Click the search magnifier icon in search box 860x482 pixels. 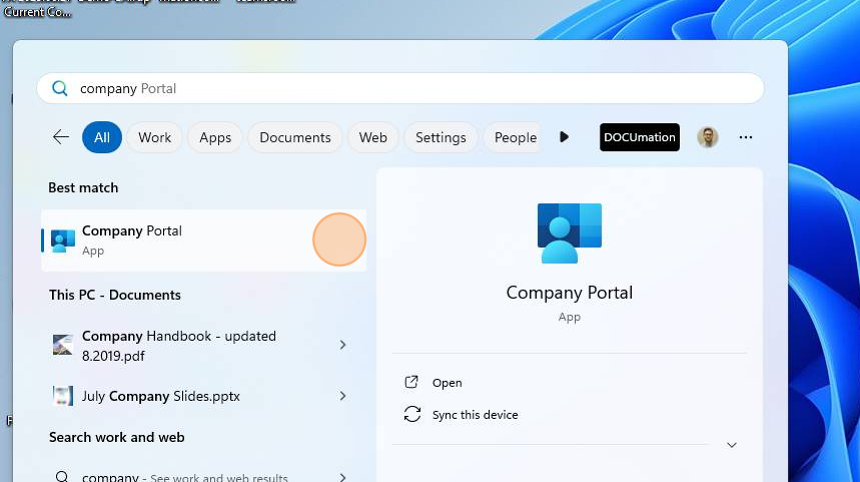pos(60,88)
